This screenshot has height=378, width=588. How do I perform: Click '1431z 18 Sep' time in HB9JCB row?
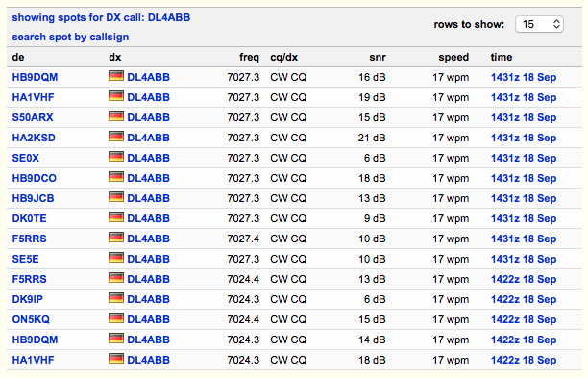click(x=524, y=198)
